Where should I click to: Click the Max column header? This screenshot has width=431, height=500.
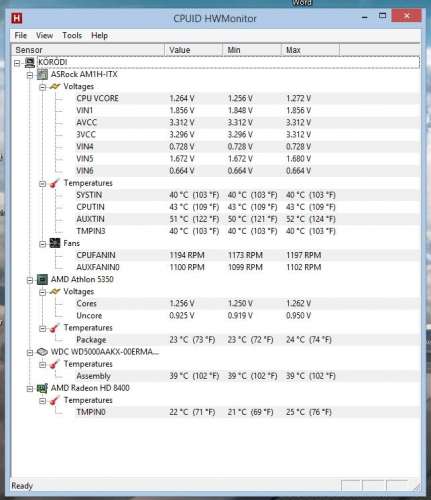click(310, 50)
